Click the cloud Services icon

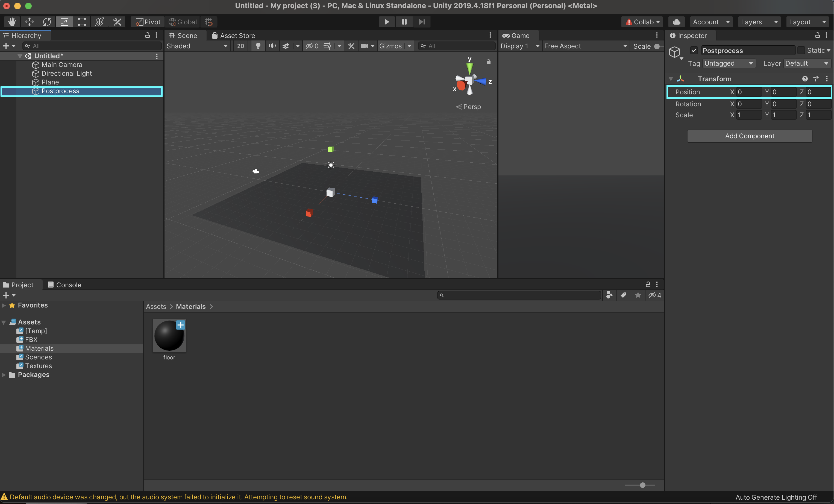tap(676, 22)
